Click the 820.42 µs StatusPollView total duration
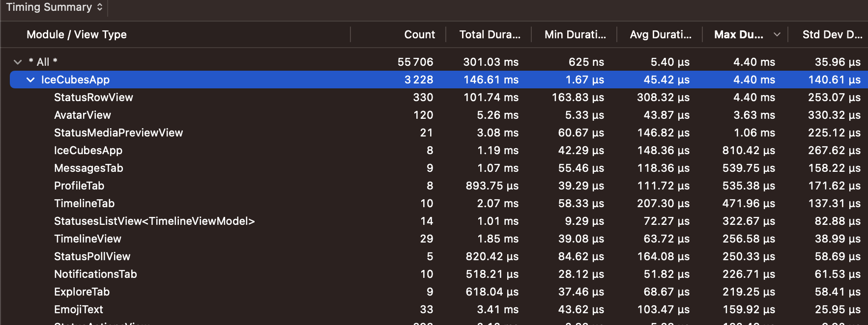Screen dimensions: 868x325 point(492,256)
